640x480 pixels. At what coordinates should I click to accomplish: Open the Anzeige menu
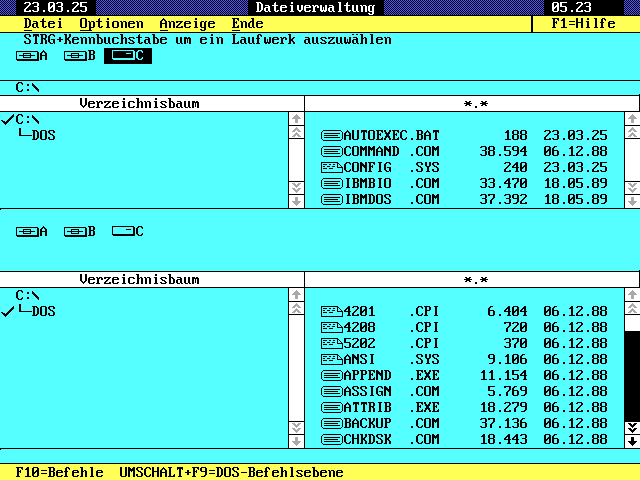click(187, 24)
